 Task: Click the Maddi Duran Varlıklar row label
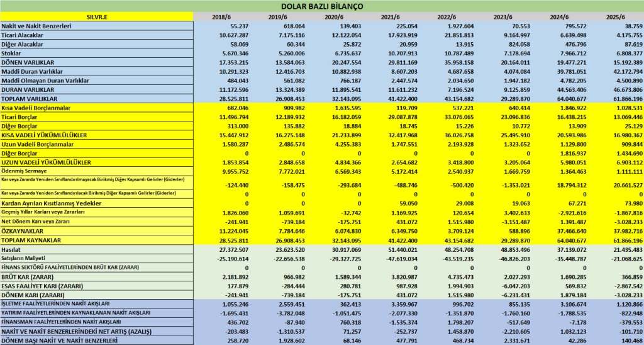33,71
